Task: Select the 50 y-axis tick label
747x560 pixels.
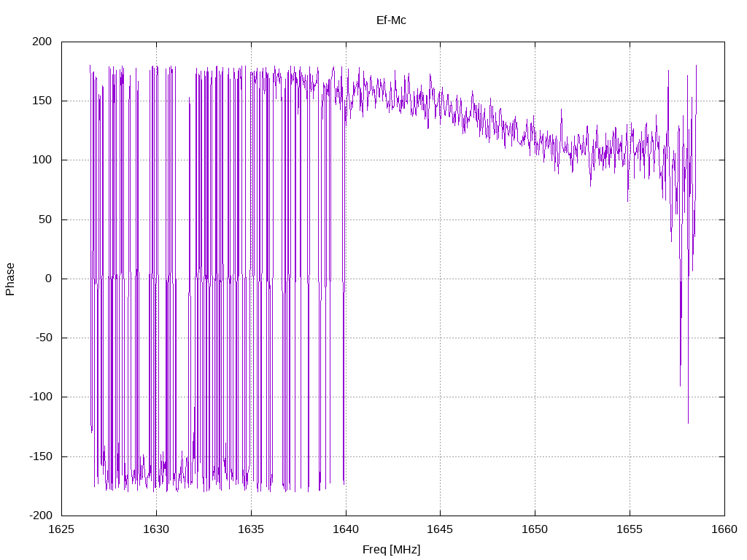Action: (x=45, y=219)
